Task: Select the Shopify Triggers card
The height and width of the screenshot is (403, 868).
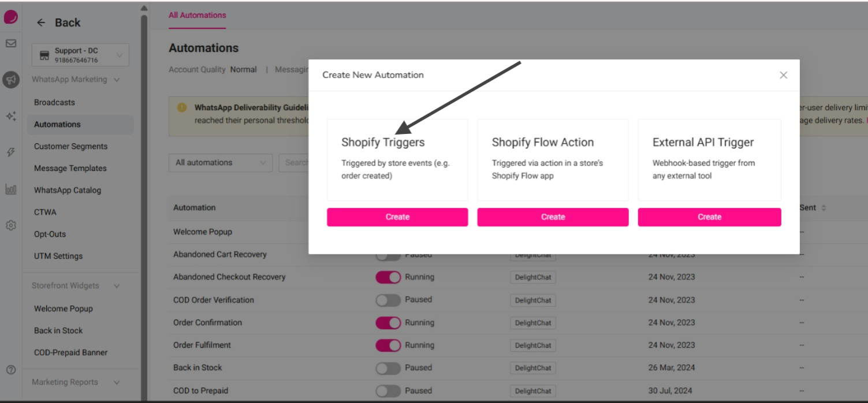Action: coord(397,160)
